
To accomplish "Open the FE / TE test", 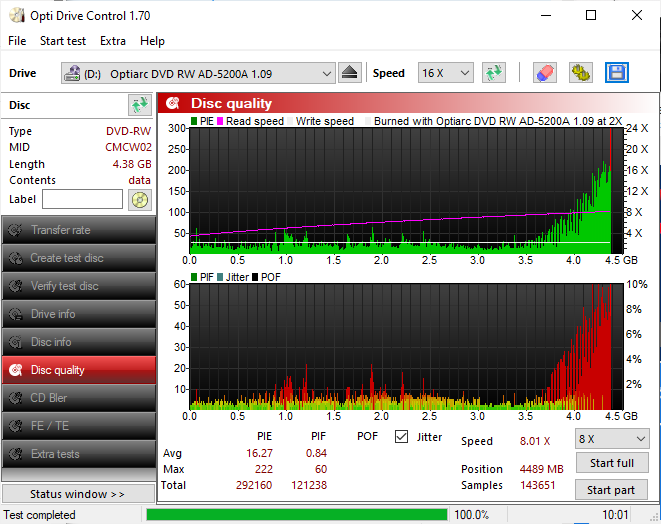I will [79, 426].
